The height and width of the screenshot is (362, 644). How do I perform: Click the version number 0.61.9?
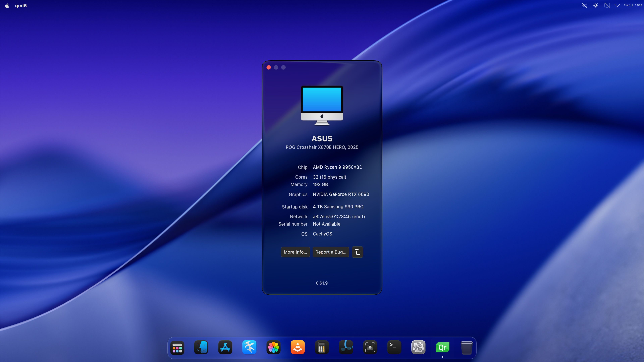tap(322, 283)
